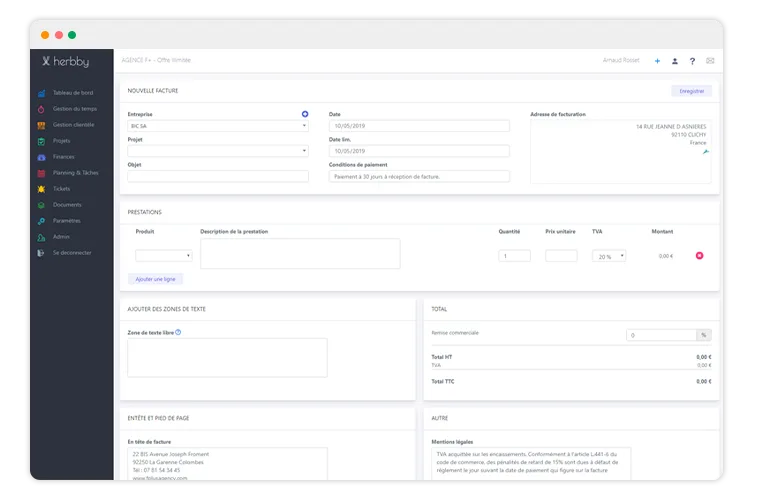Open Planning & Tâches in sidebar
Viewport: 762px width, 500px height.
pos(76,173)
